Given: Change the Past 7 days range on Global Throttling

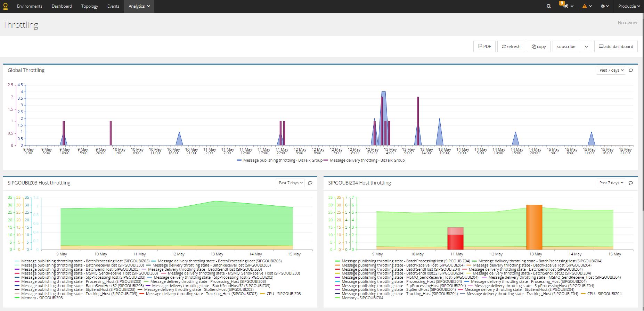Looking at the screenshot, I should (611, 70).
